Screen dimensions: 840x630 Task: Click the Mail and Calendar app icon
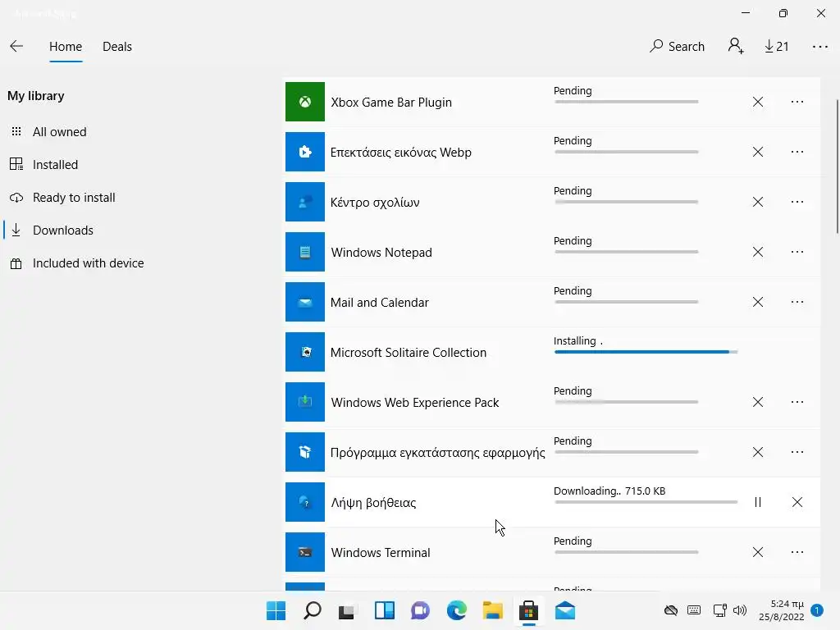click(305, 302)
